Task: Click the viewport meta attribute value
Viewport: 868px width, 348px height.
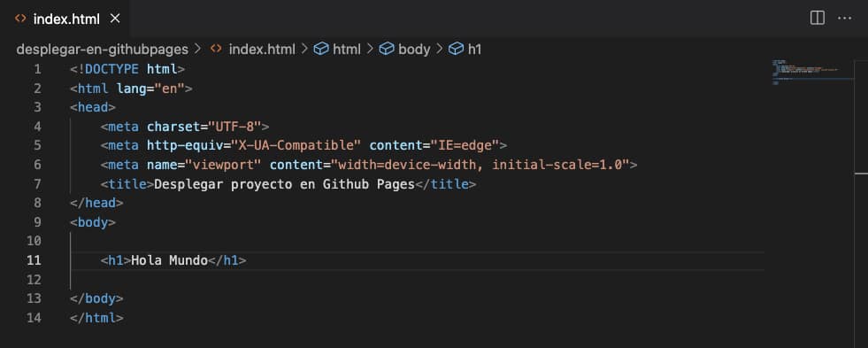Action: 224,165
